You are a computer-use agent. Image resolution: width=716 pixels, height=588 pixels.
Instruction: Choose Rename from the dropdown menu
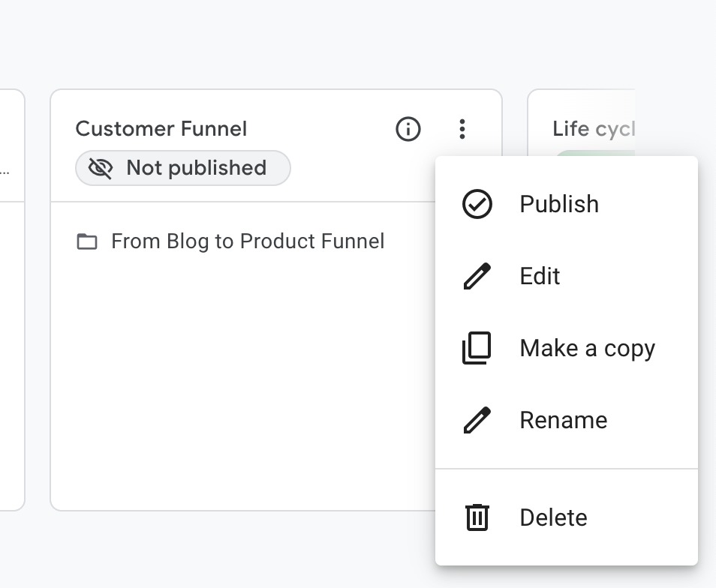click(x=563, y=420)
